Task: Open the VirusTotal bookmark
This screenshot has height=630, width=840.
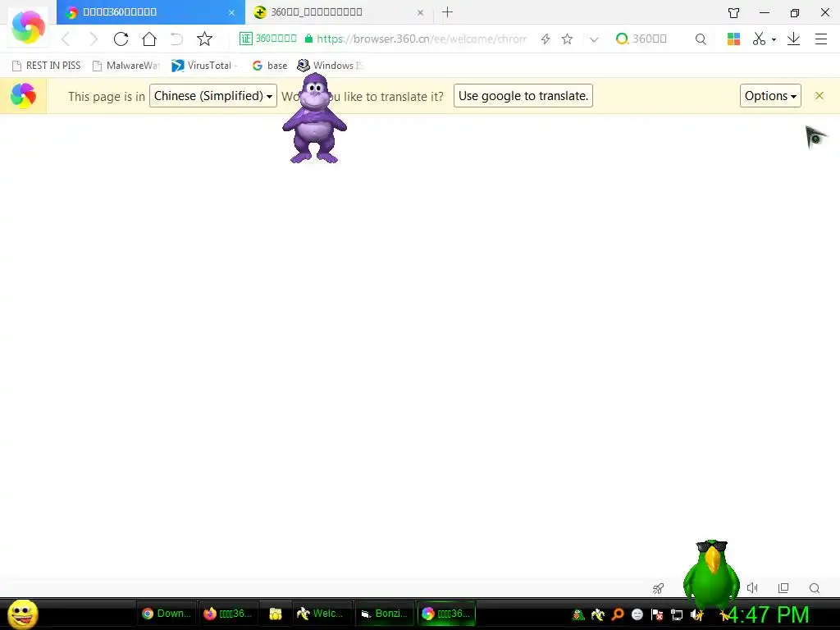Action: coord(203,66)
